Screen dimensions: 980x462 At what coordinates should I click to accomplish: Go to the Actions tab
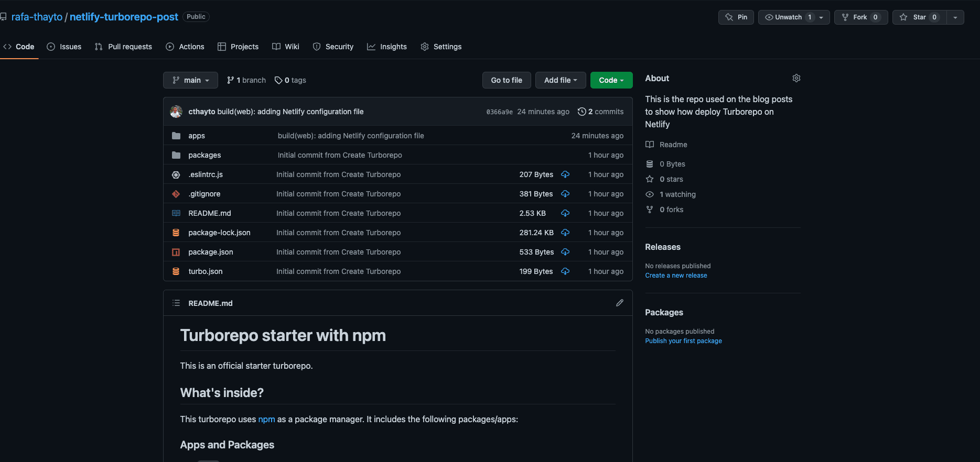(x=185, y=47)
